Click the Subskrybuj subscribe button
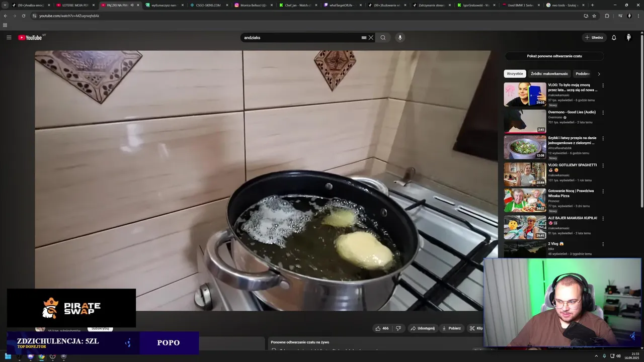 click(100, 328)
